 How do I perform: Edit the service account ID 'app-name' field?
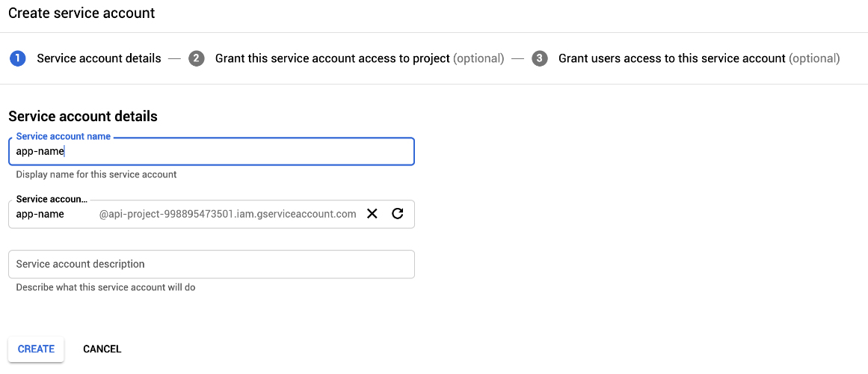[x=53, y=215]
